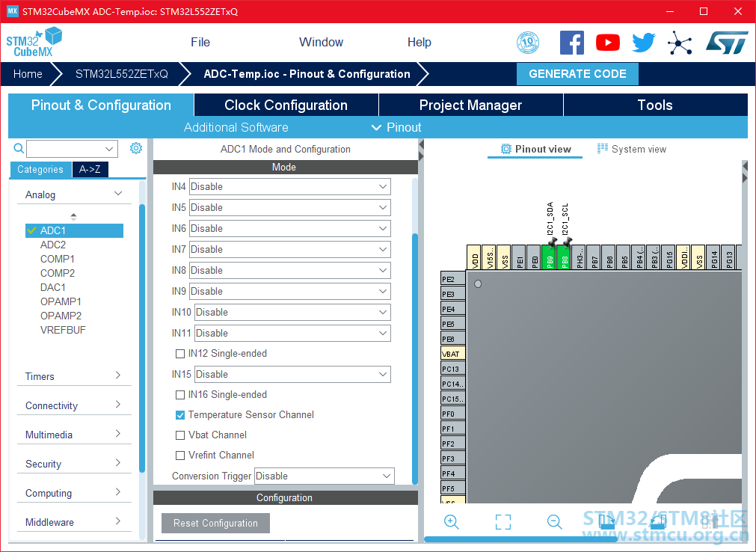This screenshot has height=552, width=756.
Task: Click the VBAT pin
Action: tap(452, 353)
